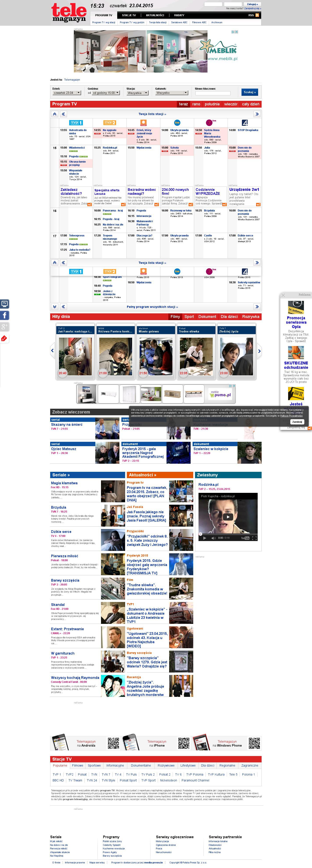Select the Dokument tab in Hity dnia
This screenshot has height=868, width=312.
pos(207,317)
